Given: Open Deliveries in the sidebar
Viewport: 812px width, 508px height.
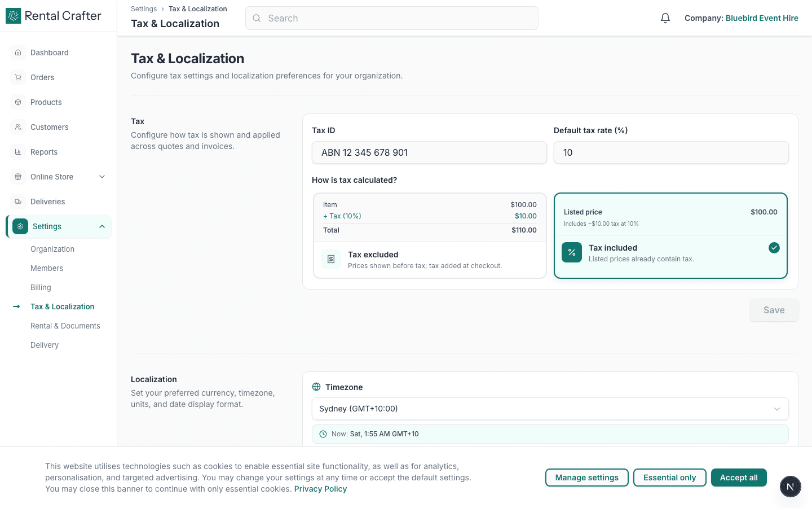Looking at the screenshot, I should click(x=59, y=202).
